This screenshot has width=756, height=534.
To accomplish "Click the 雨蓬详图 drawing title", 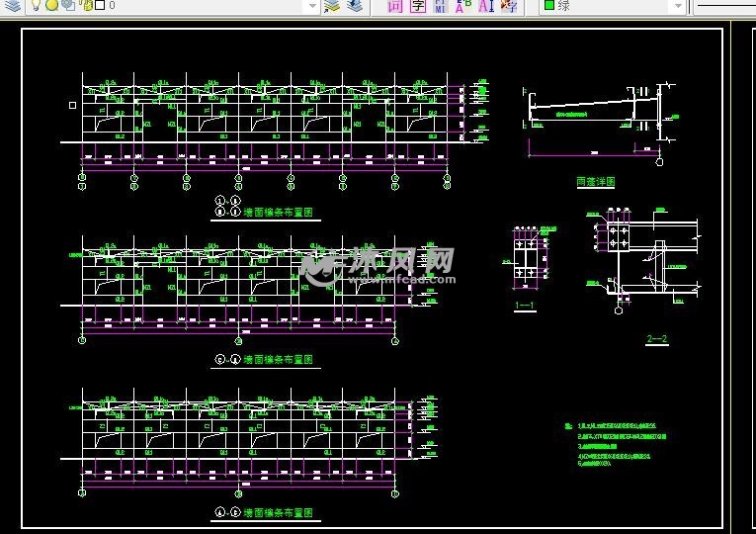I will pos(595,182).
